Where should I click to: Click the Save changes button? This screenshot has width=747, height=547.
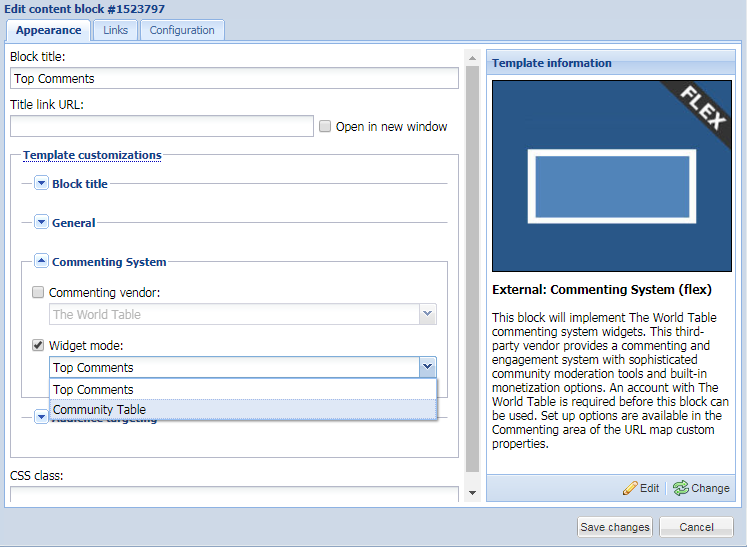(x=615, y=527)
